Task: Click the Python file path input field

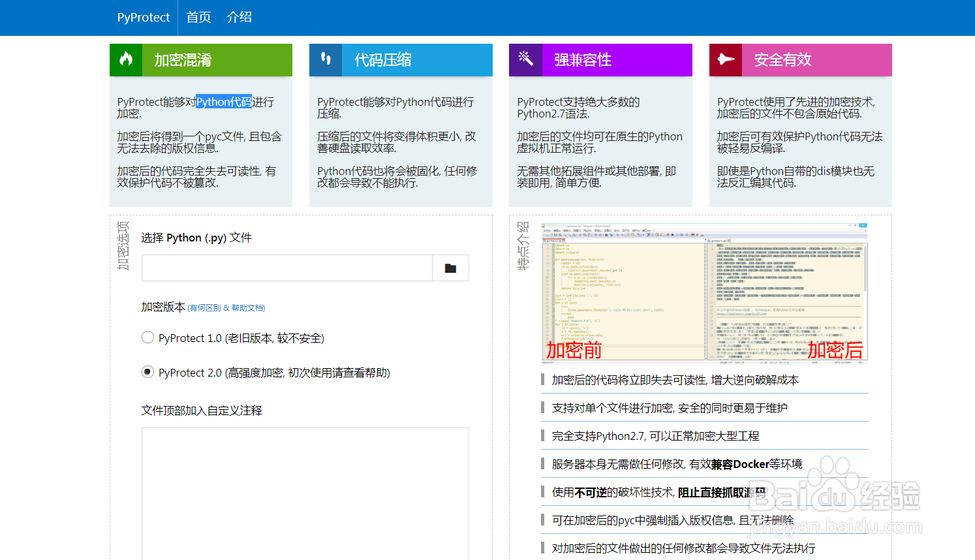Action: click(287, 268)
